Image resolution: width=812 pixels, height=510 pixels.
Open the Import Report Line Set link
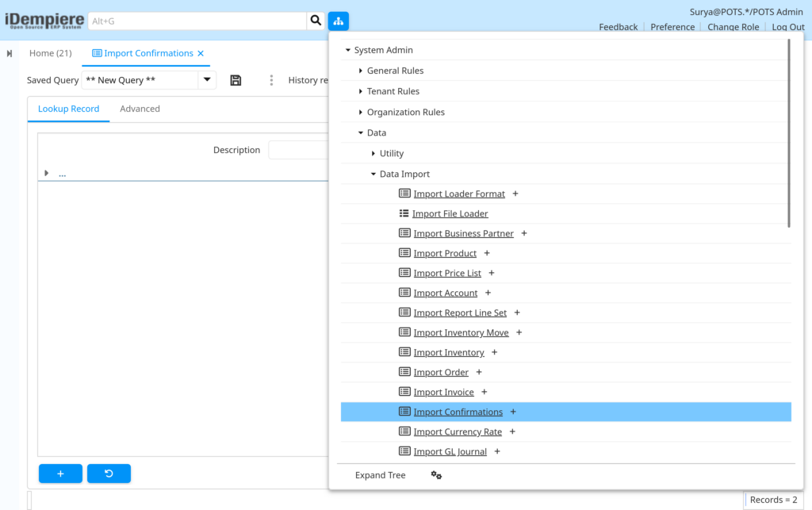pyautogui.click(x=460, y=313)
